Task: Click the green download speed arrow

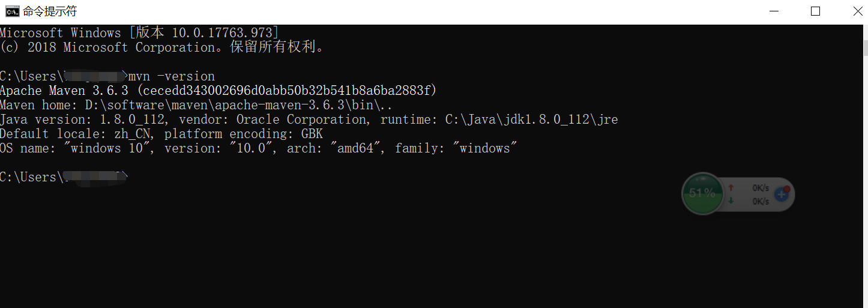Action: click(731, 201)
